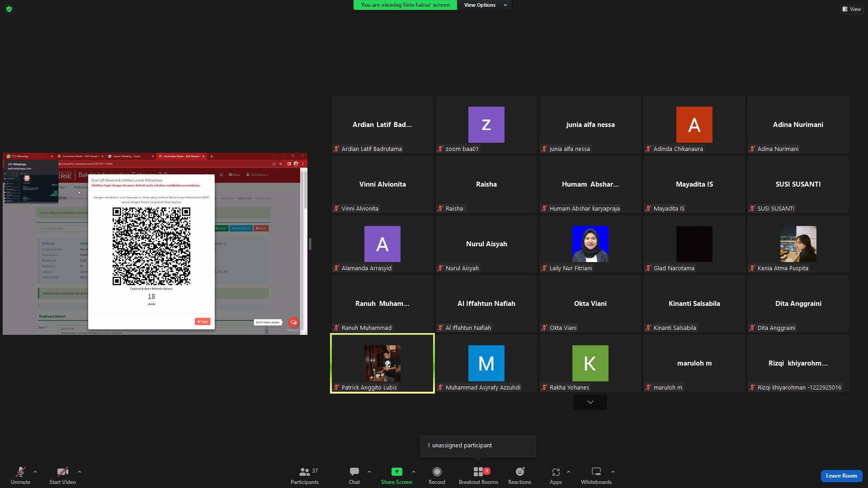Click Vinni Alvionita's muted mic icon
Screen dimensions: 868x488
[x=336, y=208]
